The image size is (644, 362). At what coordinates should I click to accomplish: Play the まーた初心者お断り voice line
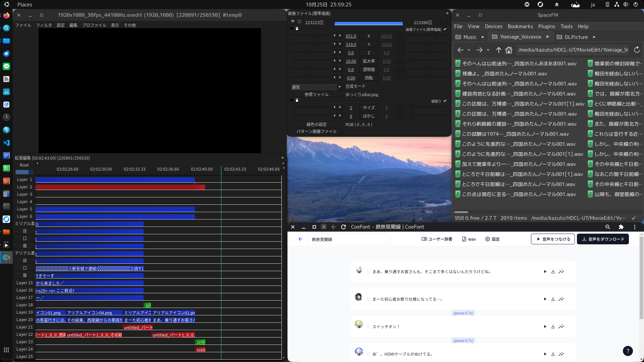tap(545, 299)
